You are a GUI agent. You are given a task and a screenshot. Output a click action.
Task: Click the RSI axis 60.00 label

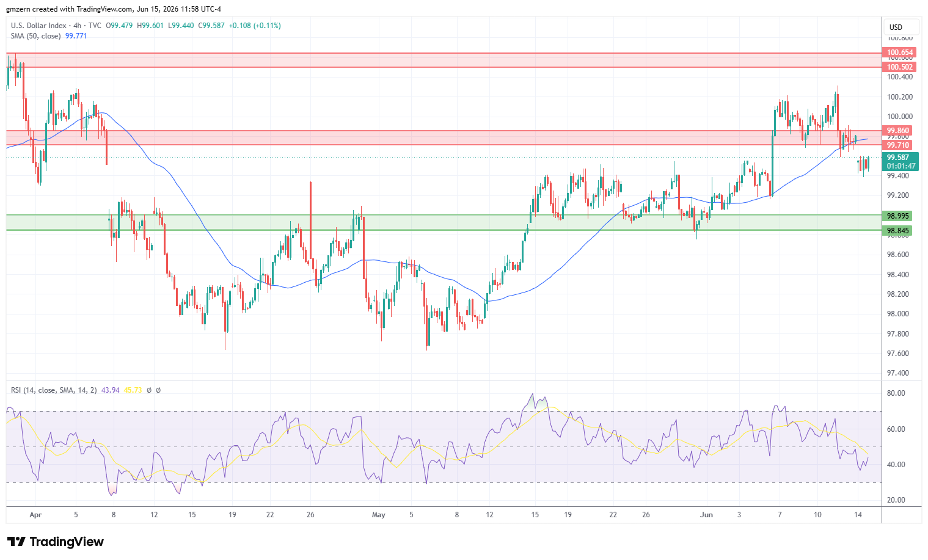[896, 429]
